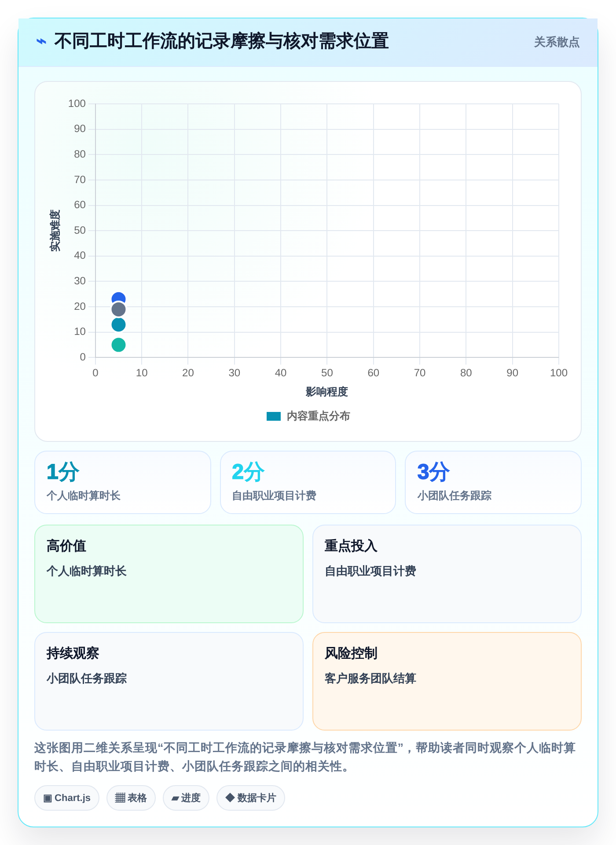Screen dimensions: 616x845
Task: Open the 高价值 quadrant card
Action: click(169, 574)
